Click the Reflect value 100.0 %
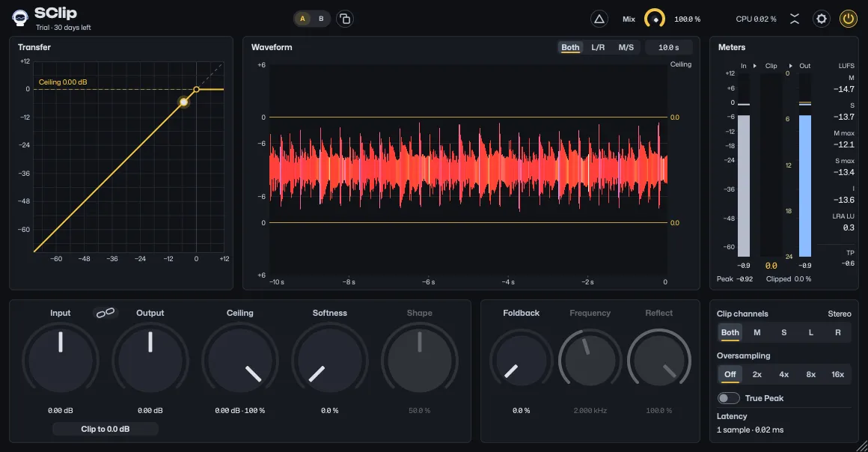This screenshot has width=868, height=452. [658, 410]
